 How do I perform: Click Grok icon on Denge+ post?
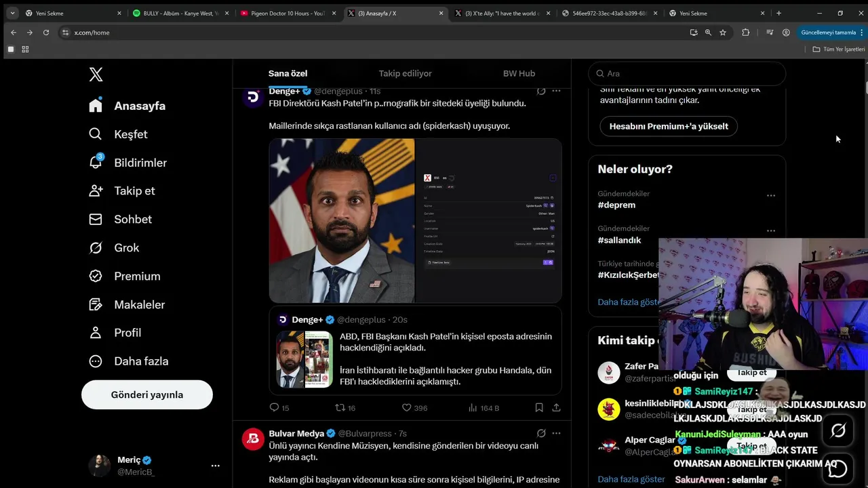(541, 91)
